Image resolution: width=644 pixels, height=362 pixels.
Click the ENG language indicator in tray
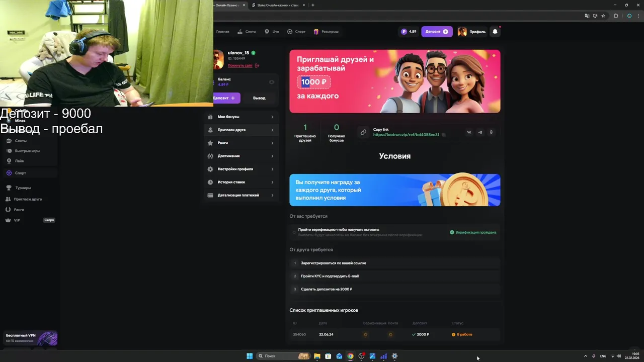click(603, 356)
